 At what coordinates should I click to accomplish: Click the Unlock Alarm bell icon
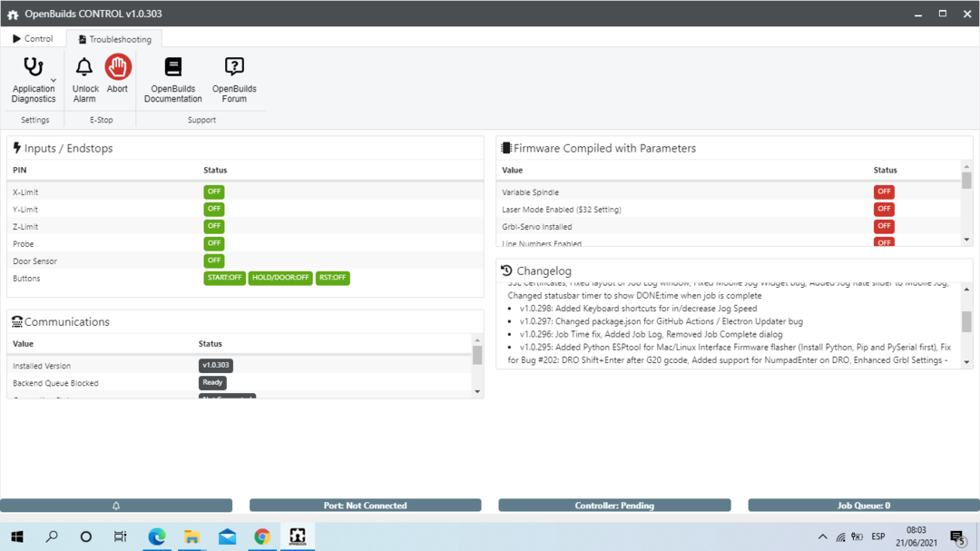click(x=84, y=68)
